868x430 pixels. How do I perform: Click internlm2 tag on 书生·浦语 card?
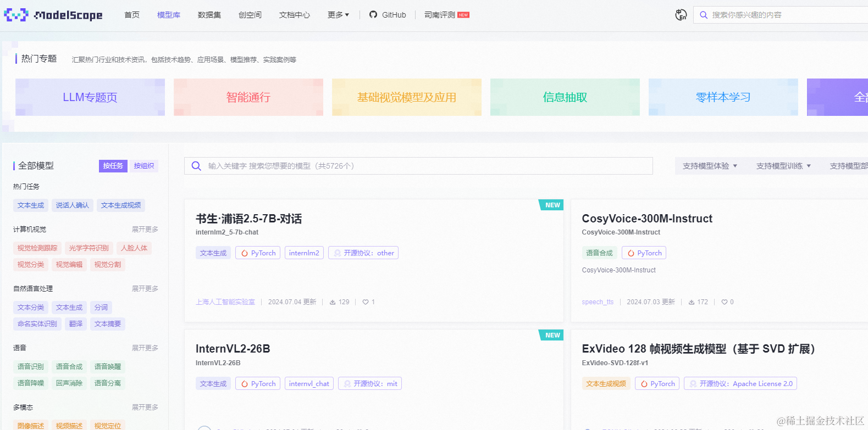pyautogui.click(x=304, y=253)
